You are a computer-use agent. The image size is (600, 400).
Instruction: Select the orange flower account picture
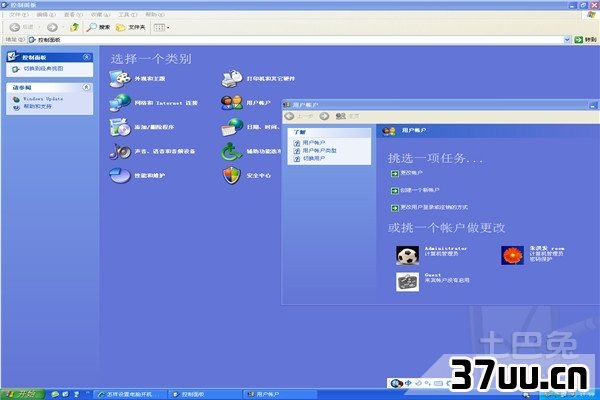[x=513, y=256]
